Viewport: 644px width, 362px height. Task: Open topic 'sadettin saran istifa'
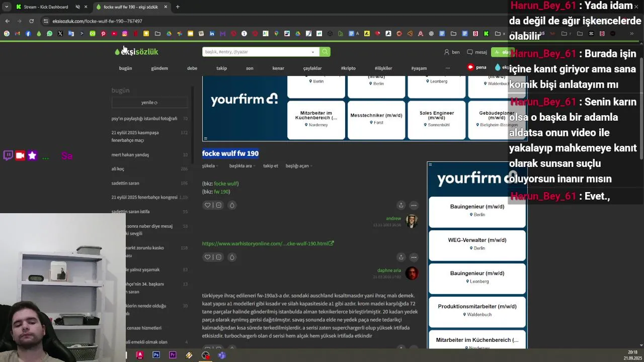click(x=130, y=212)
